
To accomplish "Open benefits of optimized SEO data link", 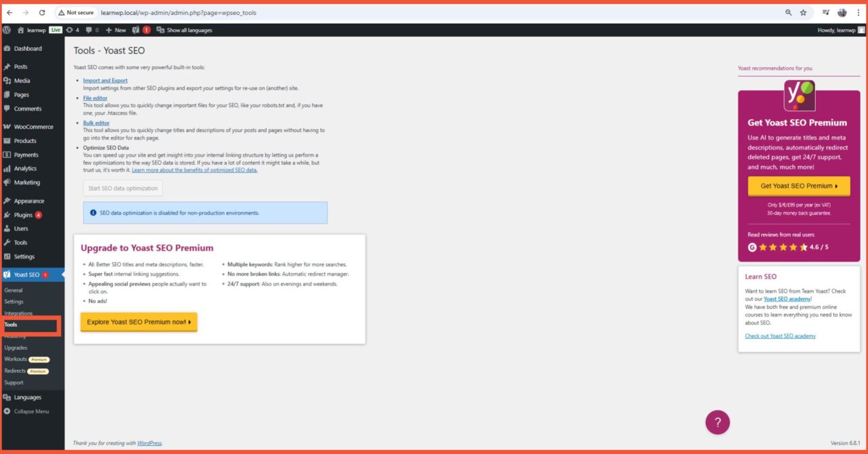I will pos(195,170).
